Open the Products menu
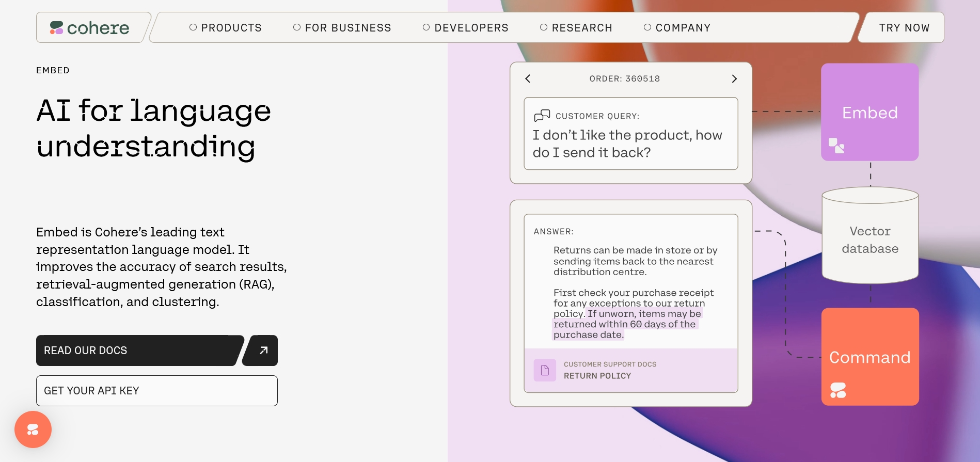Image resolution: width=980 pixels, height=462 pixels. (226, 28)
